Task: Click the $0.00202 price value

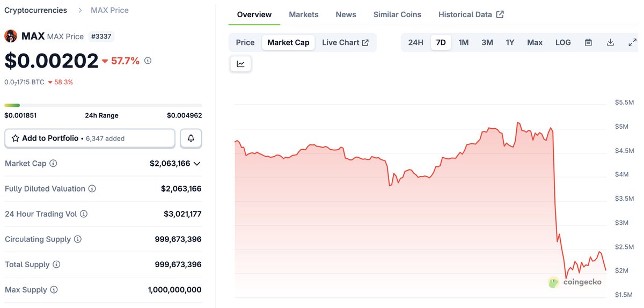Action: point(52,61)
